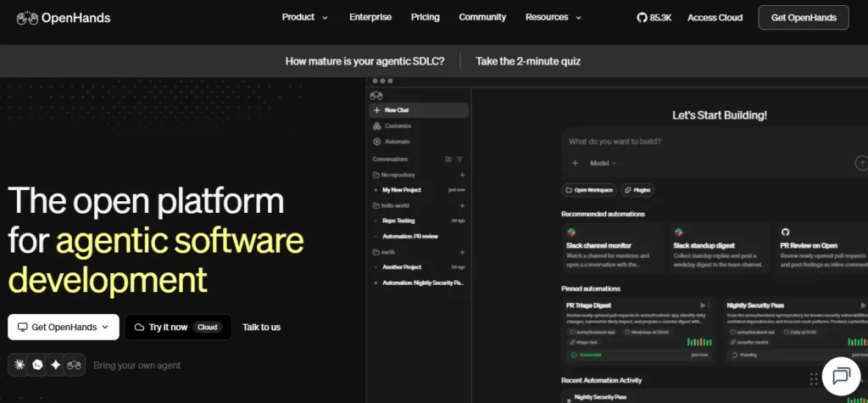
Task: Select the Slack channel monitor automation card
Action: (x=612, y=248)
